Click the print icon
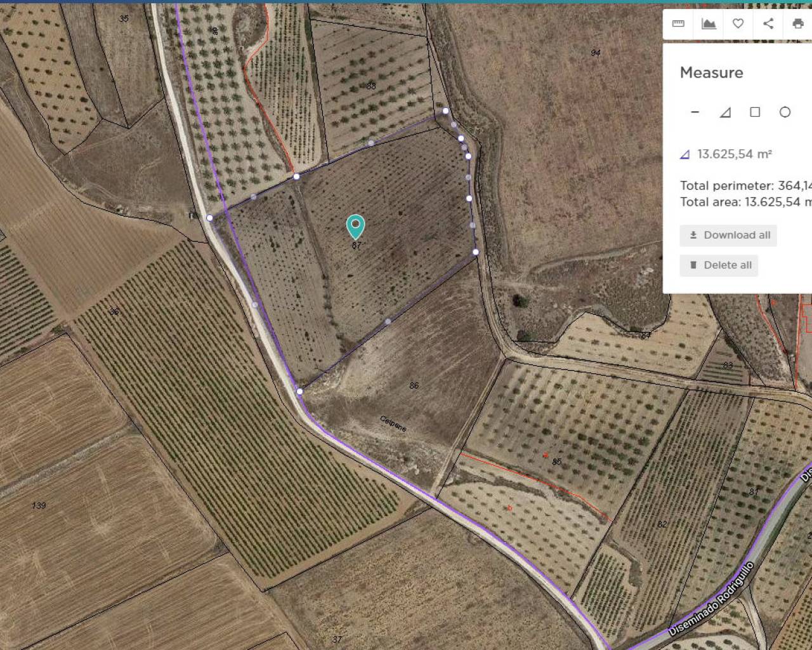This screenshot has width=812, height=650. [797, 24]
